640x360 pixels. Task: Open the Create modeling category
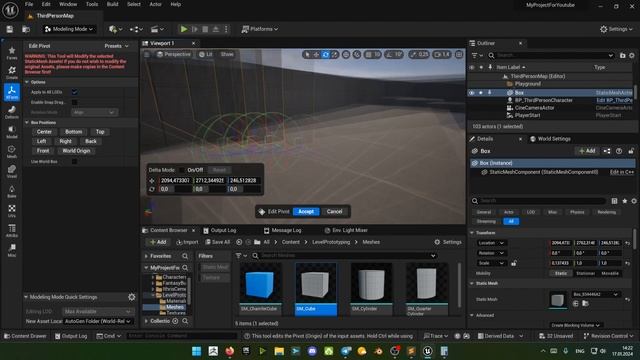pos(11,72)
